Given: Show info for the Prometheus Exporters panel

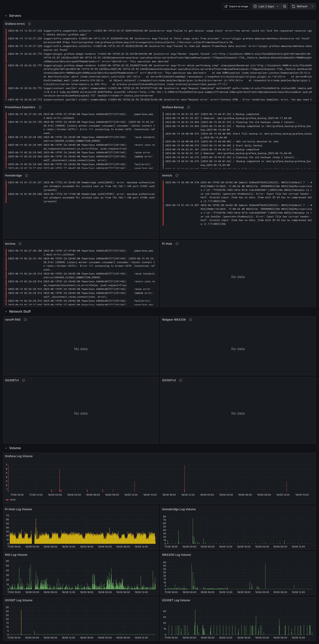Looking at the screenshot, I should [x=40, y=107].
